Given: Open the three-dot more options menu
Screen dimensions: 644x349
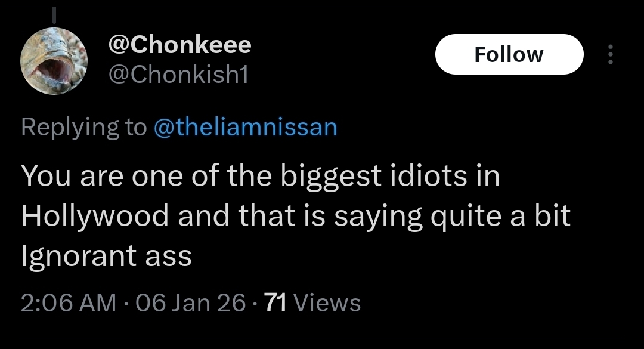Looking at the screenshot, I should pyautogui.click(x=609, y=54).
